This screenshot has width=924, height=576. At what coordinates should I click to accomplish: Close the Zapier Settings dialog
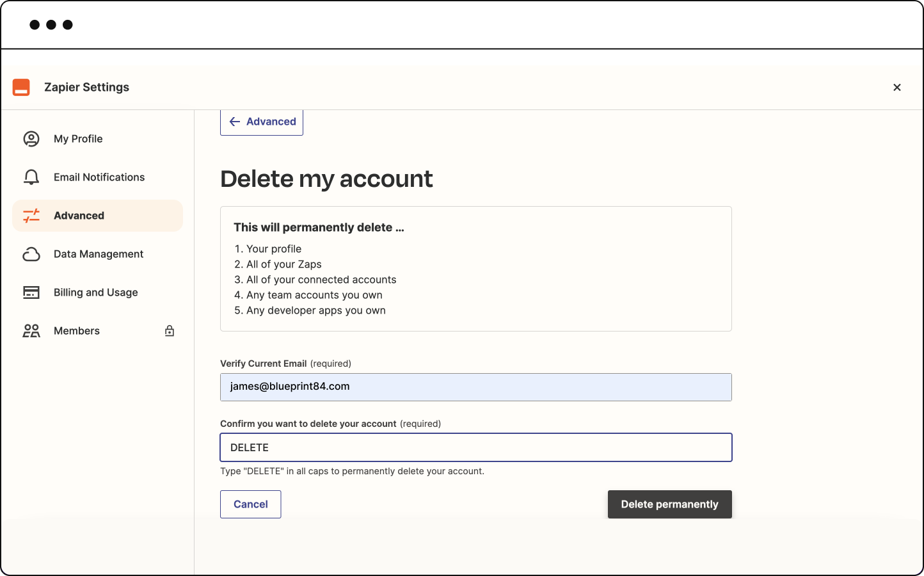point(897,87)
